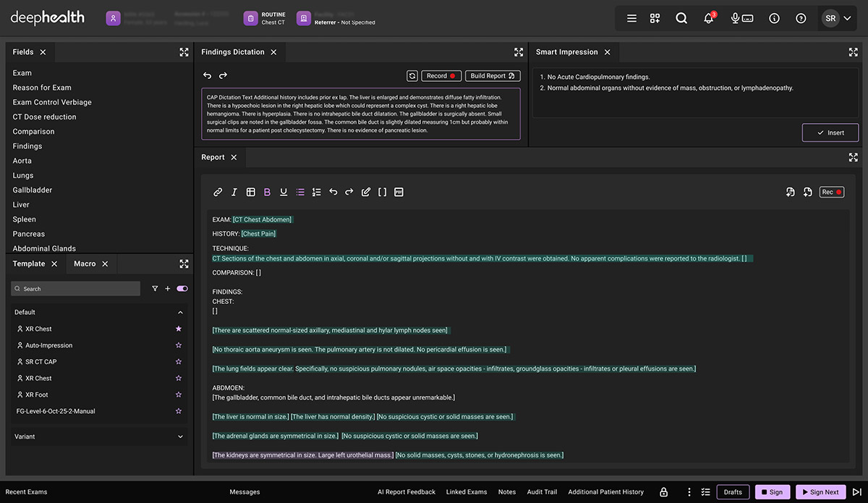Viewport: 868px width, 503px height.
Task: Open Audit Trail
Action: (542, 492)
